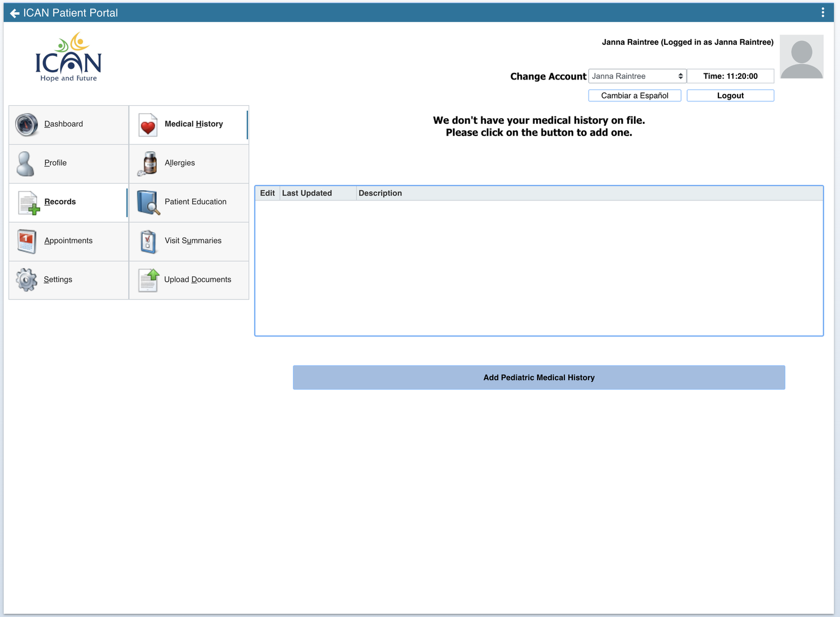Click the Allergies medicine bottle icon
The image size is (840, 617).
click(147, 163)
